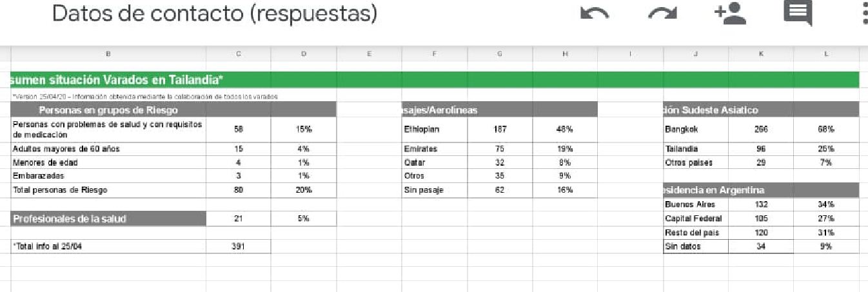Click the undo arrow icon

coord(595,14)
